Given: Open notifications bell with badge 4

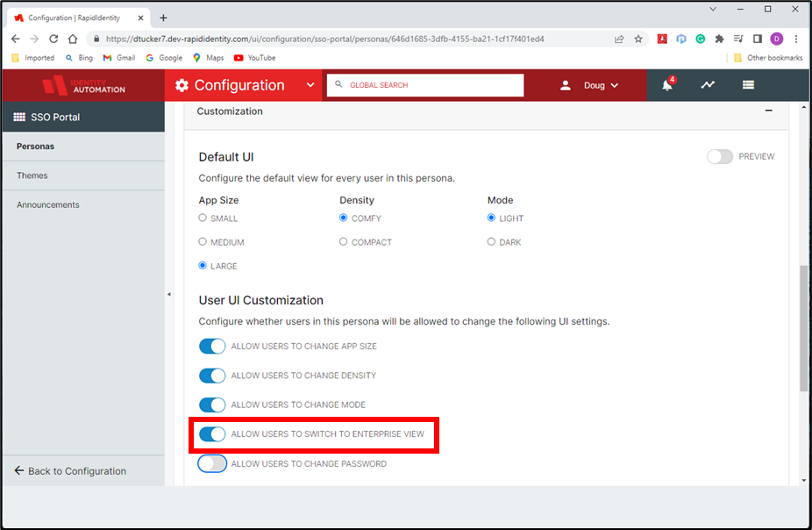Looking at the screenshot, I should pyautogui.click(x=667, y=84).
